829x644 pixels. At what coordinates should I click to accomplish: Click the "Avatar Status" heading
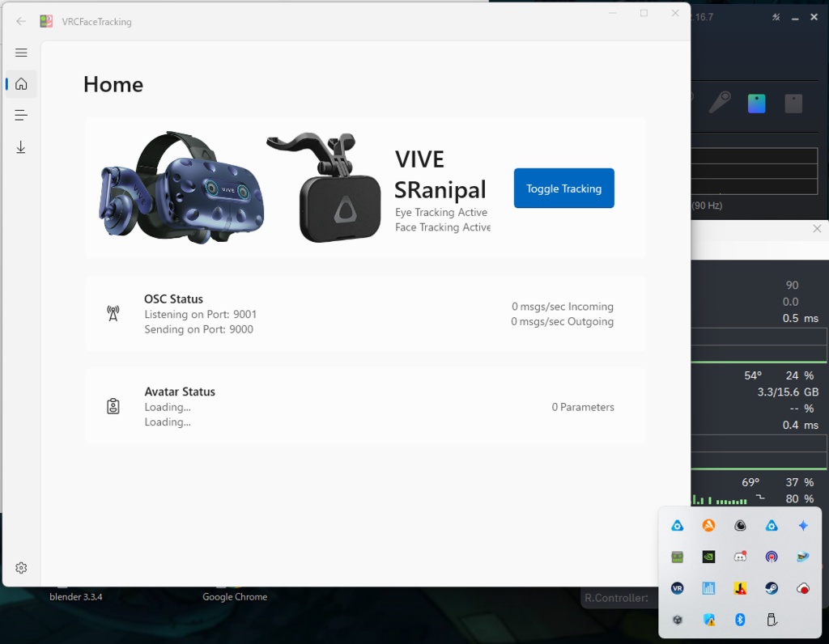pos(180,392)
